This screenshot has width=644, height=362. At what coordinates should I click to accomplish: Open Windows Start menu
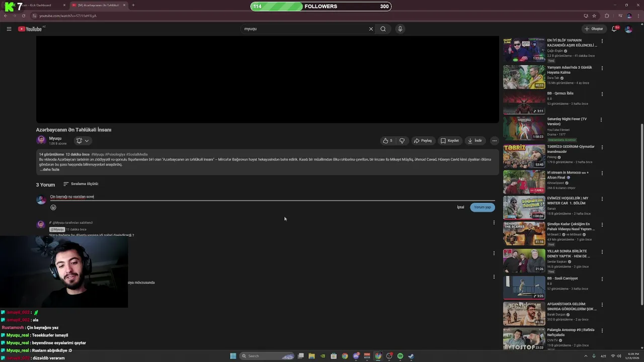point(233,356)
